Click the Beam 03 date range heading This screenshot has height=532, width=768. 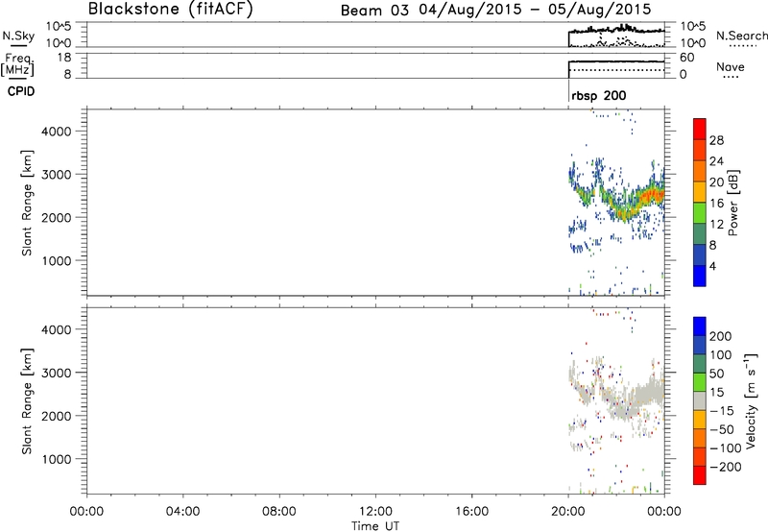(495, 10)
